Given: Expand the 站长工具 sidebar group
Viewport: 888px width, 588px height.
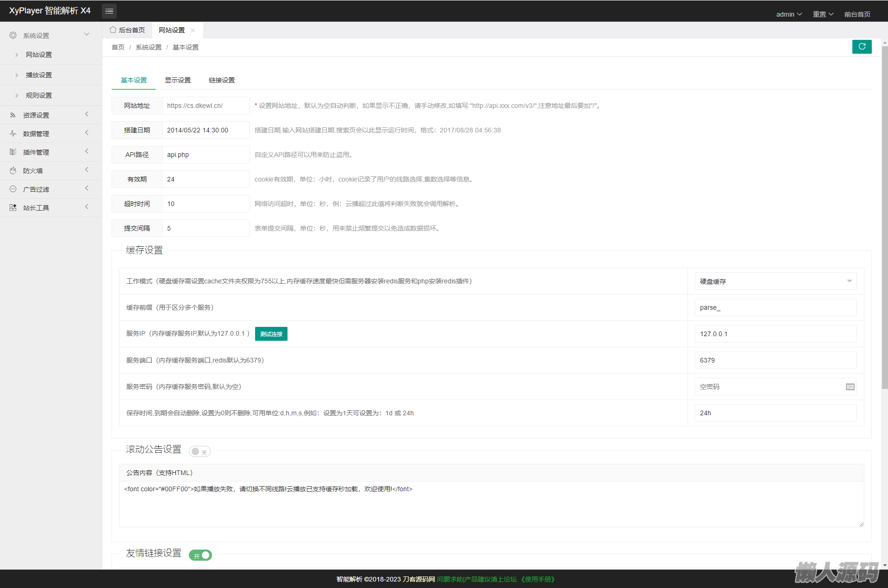Looking at the screenshot, I should tap(87, 207).
